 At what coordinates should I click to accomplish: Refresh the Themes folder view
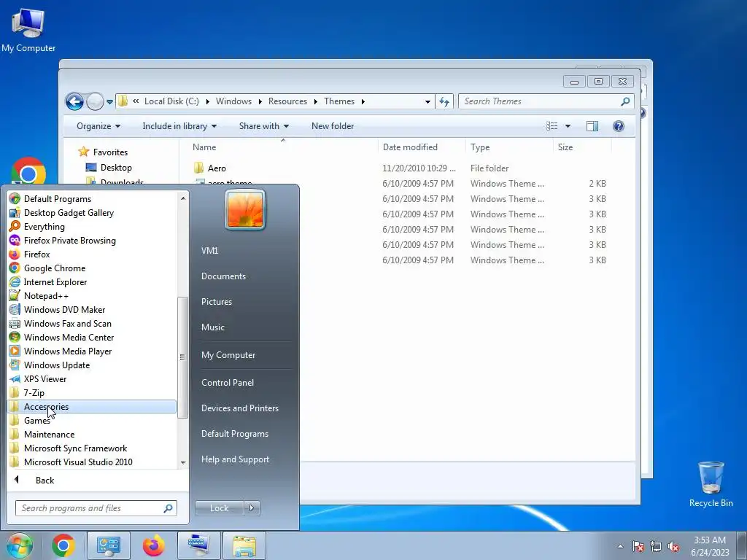(x=444, y=101)
